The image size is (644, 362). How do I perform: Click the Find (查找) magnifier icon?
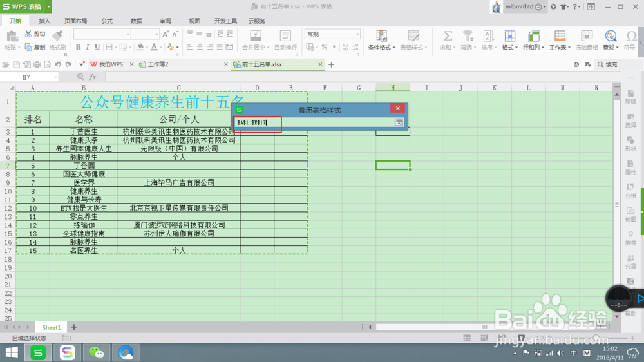[611, 36]
